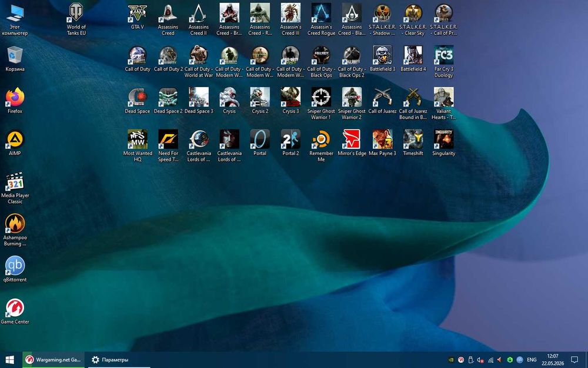Click the Call of Juarez Bound in Blood icon
This screenshot has width=588, height=368.
pos(413,104)
